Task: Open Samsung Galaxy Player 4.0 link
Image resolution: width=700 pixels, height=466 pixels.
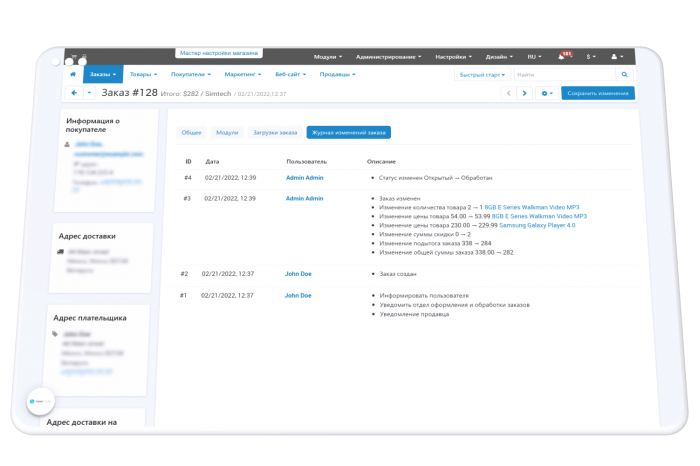Action: [x=537, y=225]
